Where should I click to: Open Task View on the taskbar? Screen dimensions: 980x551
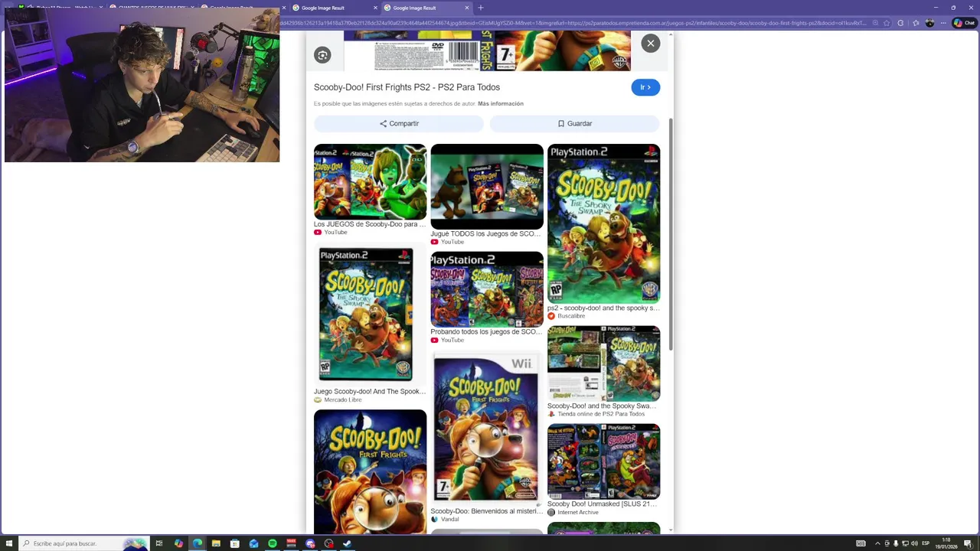pyautogui.click(x=159, y=543)
